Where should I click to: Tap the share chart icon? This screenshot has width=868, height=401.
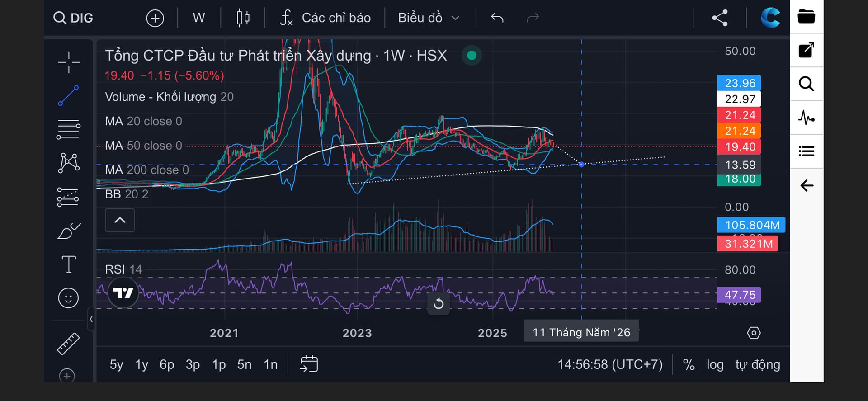pos(720,18)
